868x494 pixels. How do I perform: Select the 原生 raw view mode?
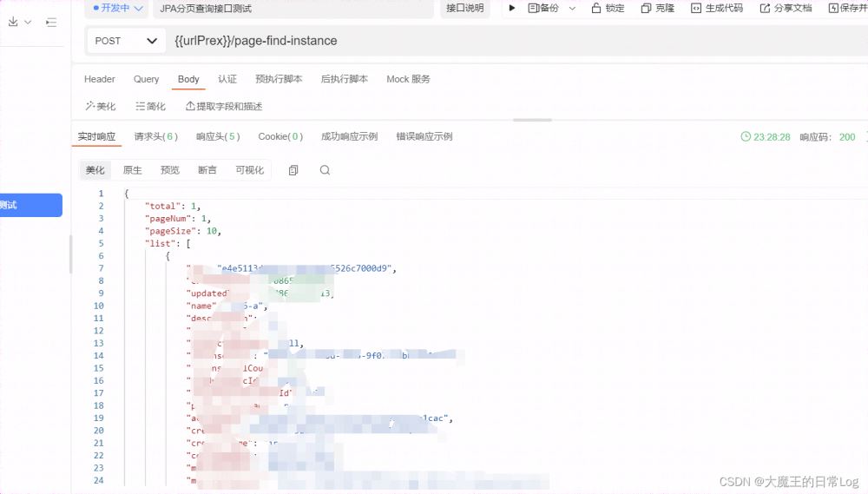tap(132, 170)
